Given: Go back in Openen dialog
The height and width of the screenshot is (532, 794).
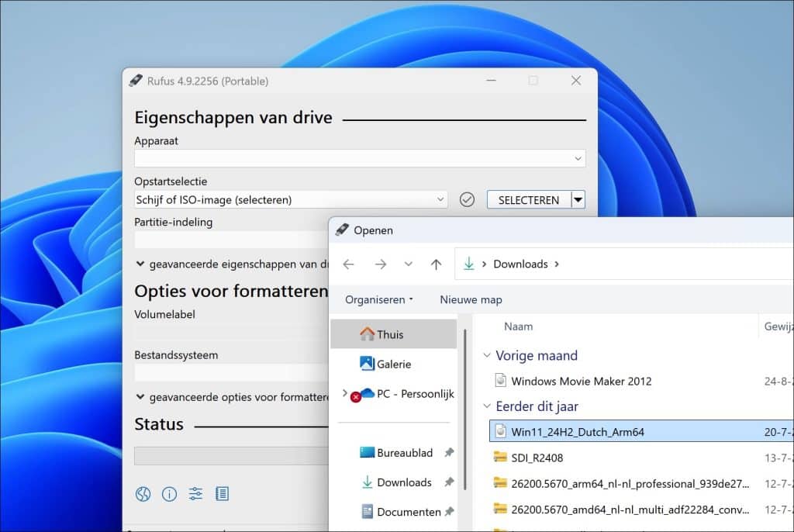Looking at the screenshot, I should 348,264.
